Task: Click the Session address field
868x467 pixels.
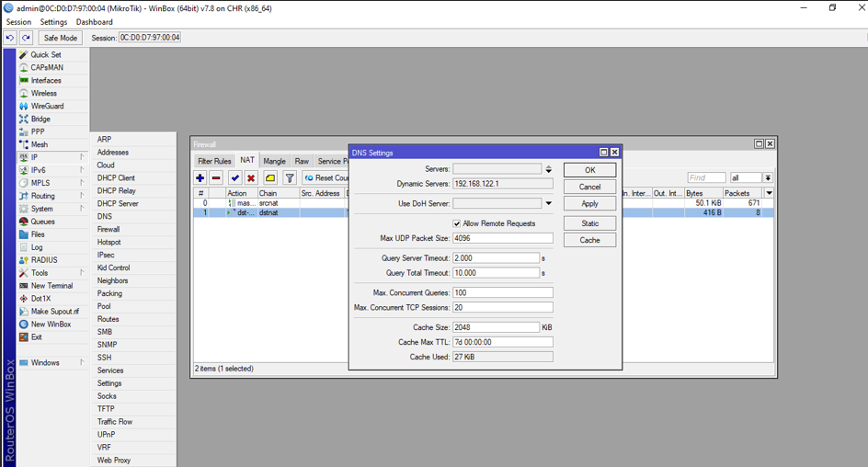Action: tap(150, 38)
